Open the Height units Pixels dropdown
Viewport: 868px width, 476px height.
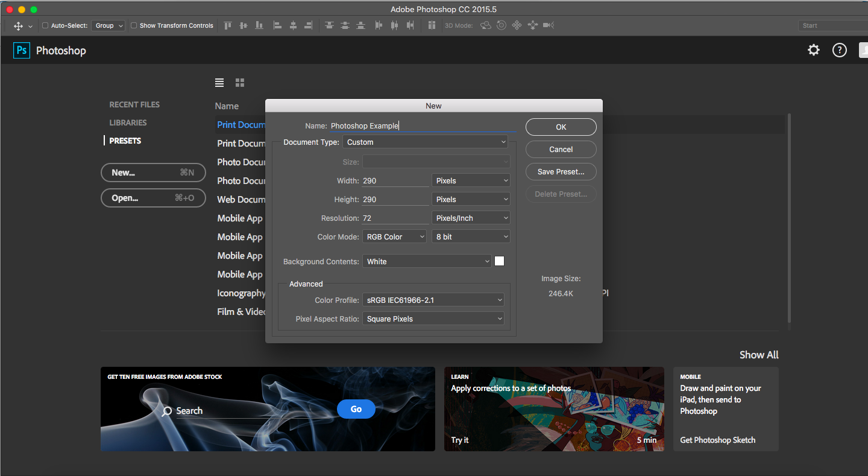[x=471, y=199]
